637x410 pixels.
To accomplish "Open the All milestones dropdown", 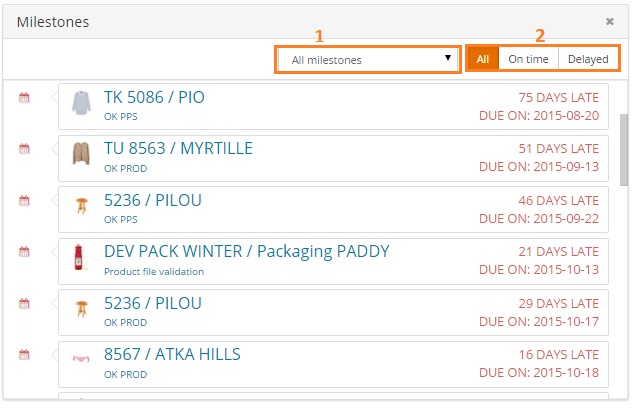I will coord(368,59).
